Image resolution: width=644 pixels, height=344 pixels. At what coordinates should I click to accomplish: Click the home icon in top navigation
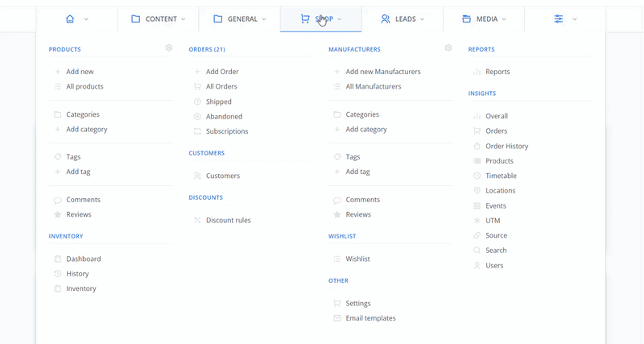70,19
